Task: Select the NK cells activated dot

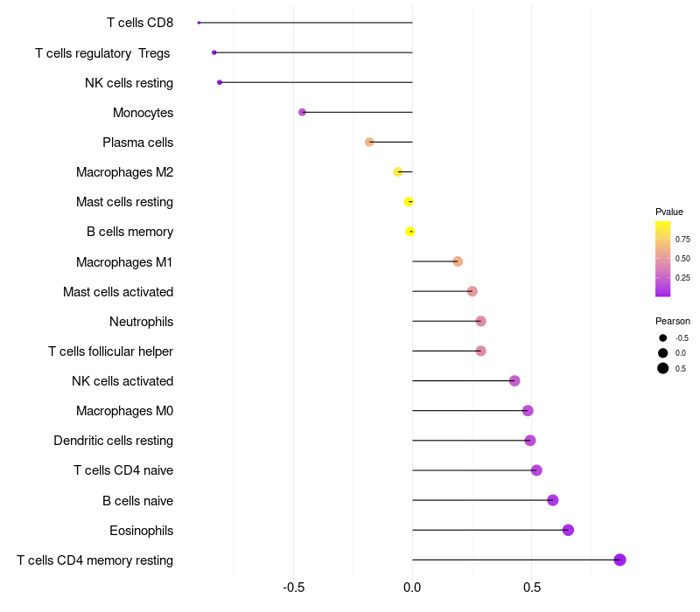Action: pyautogui.click(x=514, y=380)
